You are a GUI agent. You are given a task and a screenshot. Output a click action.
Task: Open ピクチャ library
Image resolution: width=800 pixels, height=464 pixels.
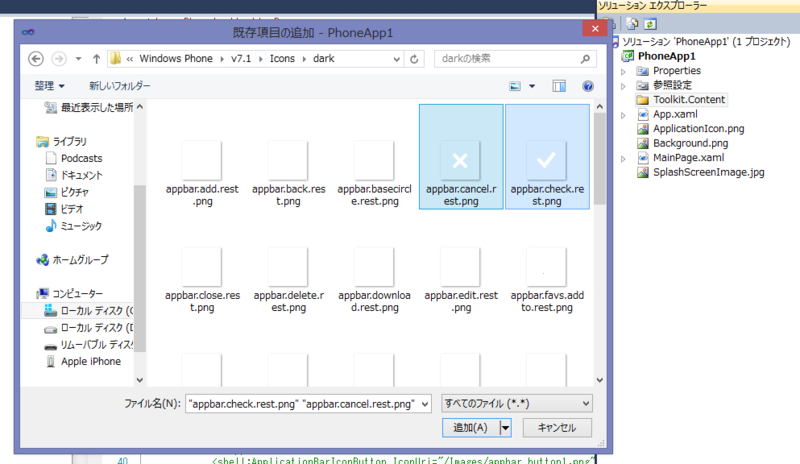66,192
